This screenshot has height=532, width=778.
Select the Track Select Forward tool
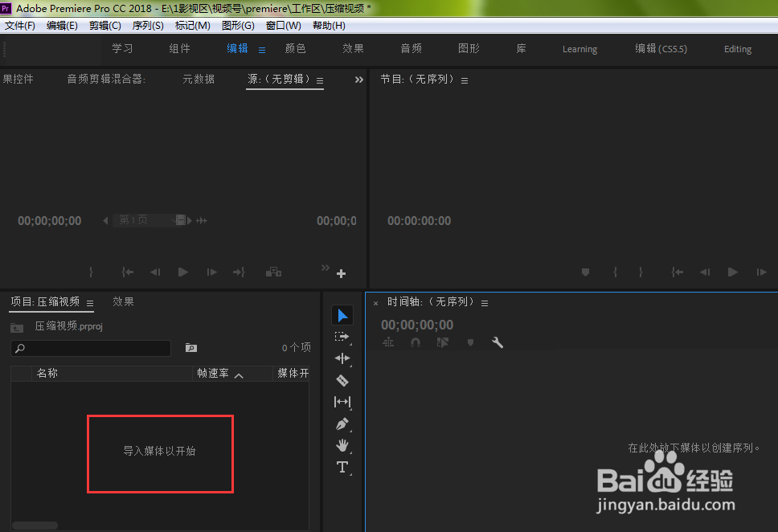342,337
